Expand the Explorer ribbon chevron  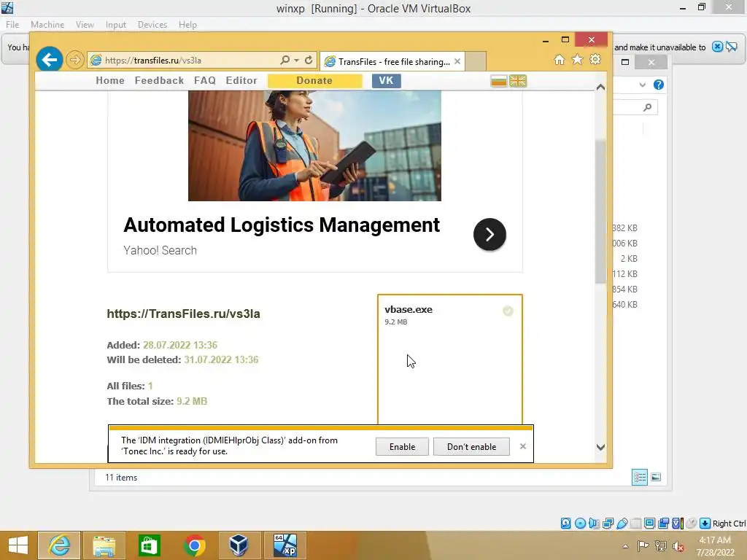click(x=642, y=85)
